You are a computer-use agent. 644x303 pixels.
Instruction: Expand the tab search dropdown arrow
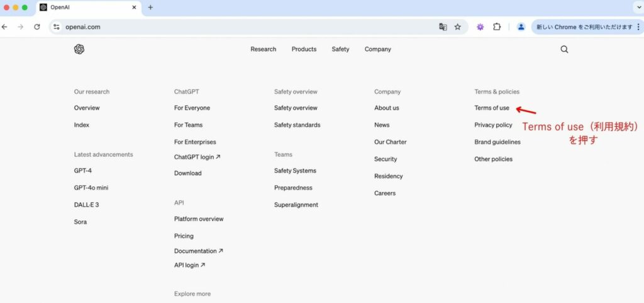click(x=639, y=8)
